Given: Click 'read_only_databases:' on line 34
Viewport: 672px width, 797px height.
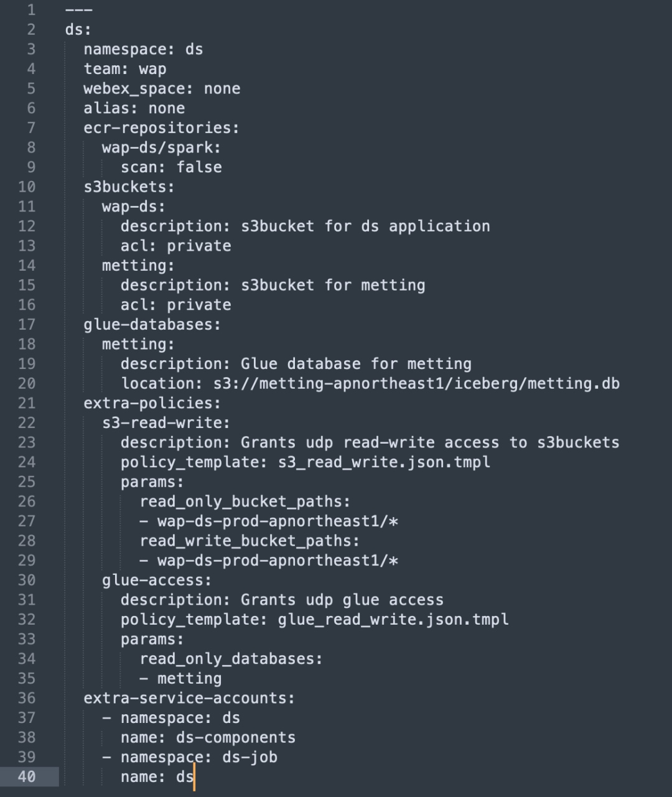Looking at the screenshot, I should [231, 659].
